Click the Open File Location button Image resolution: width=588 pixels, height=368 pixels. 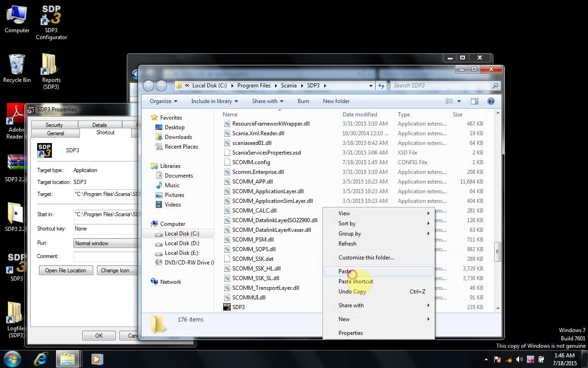pos(66,270)
